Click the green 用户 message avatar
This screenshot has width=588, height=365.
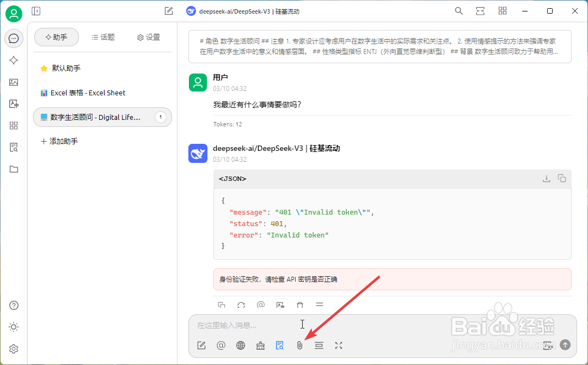tap(198, 82)
